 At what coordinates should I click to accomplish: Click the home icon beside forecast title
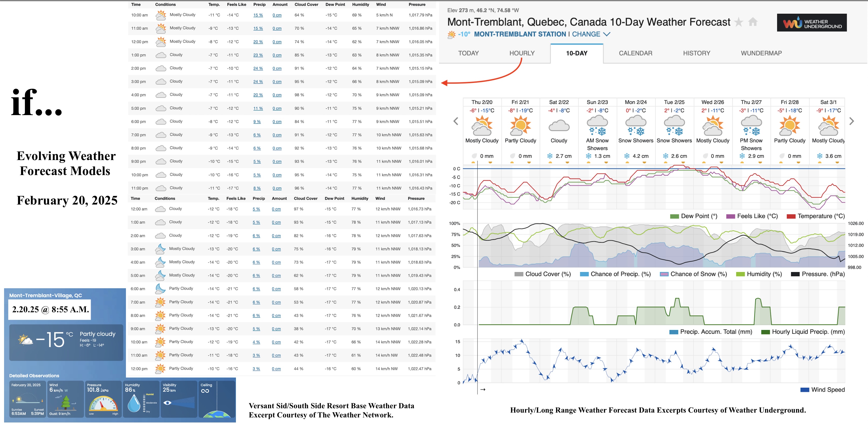753,22
